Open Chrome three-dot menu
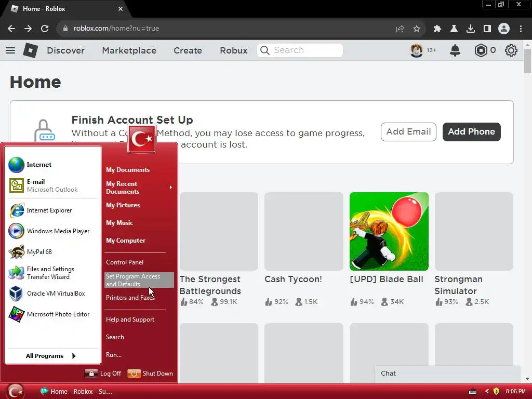Viewport: 532px width, 399px height. (521, 29)
